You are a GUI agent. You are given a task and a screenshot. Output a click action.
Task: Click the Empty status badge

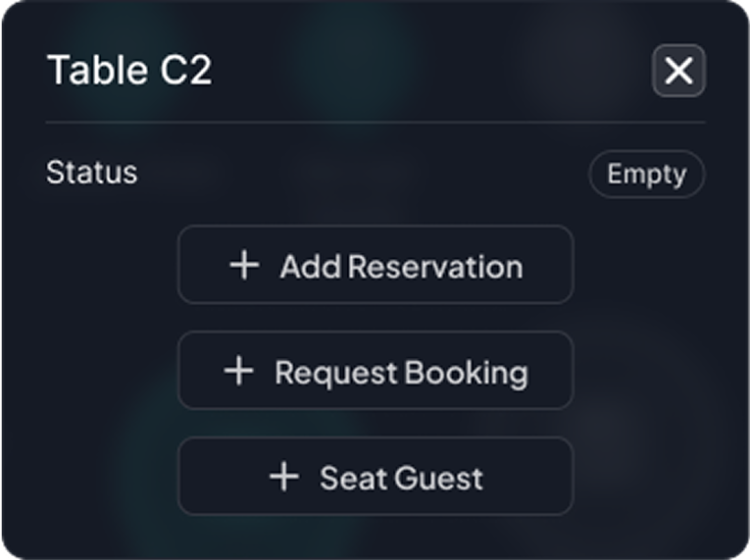point(646,175)
